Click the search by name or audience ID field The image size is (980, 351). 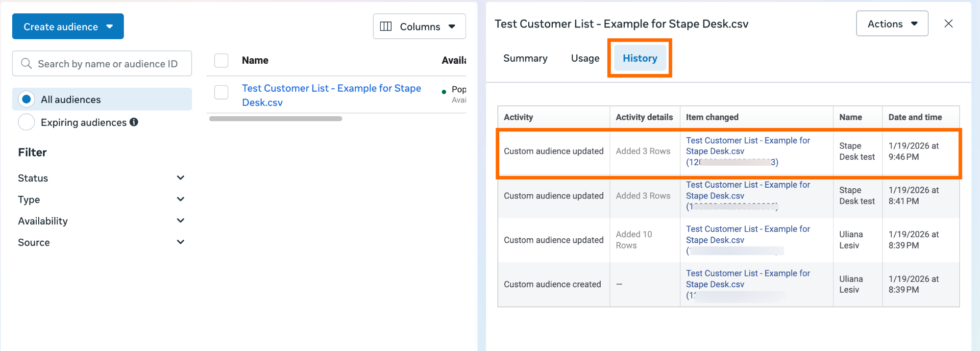click(102, 64)
